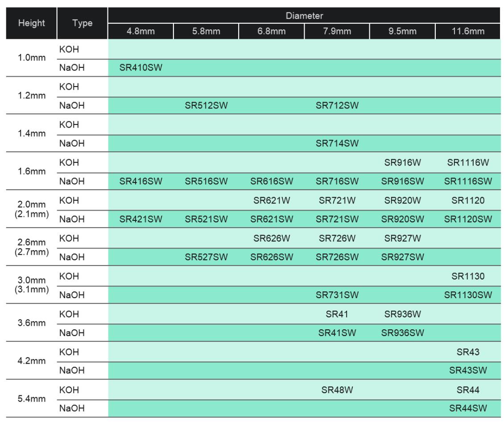The height and width of the screenshot is (424, 504).
Task: Click the SR527SW battery model
Action: 206,257
